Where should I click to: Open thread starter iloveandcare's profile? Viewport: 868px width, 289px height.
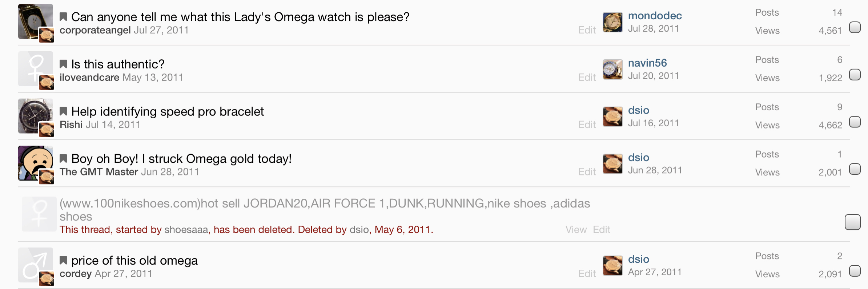click(x=89, y=78)
